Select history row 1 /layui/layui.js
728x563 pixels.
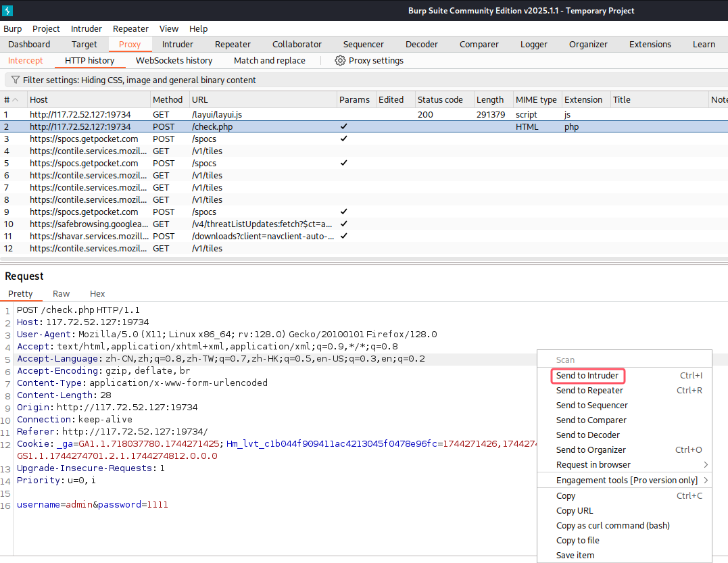point(364,114)
